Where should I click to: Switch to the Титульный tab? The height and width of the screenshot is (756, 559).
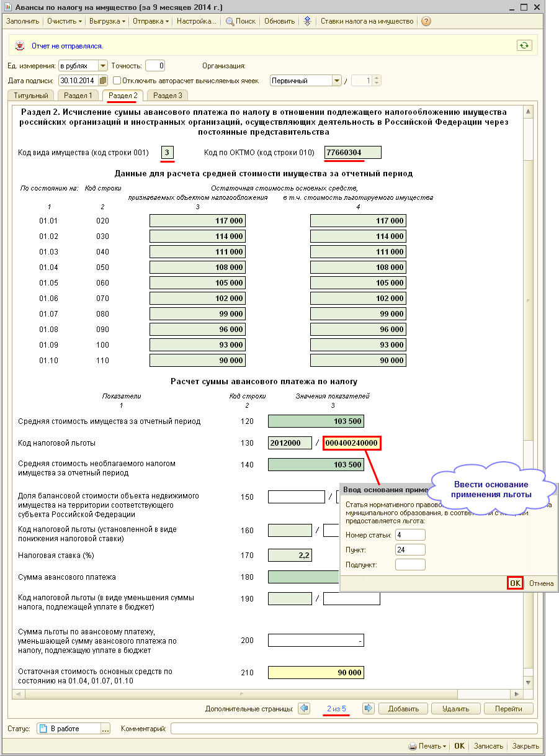click(31, 96)
